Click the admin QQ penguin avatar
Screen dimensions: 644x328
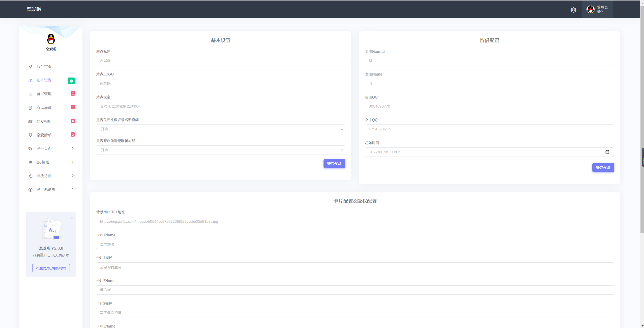590,9
